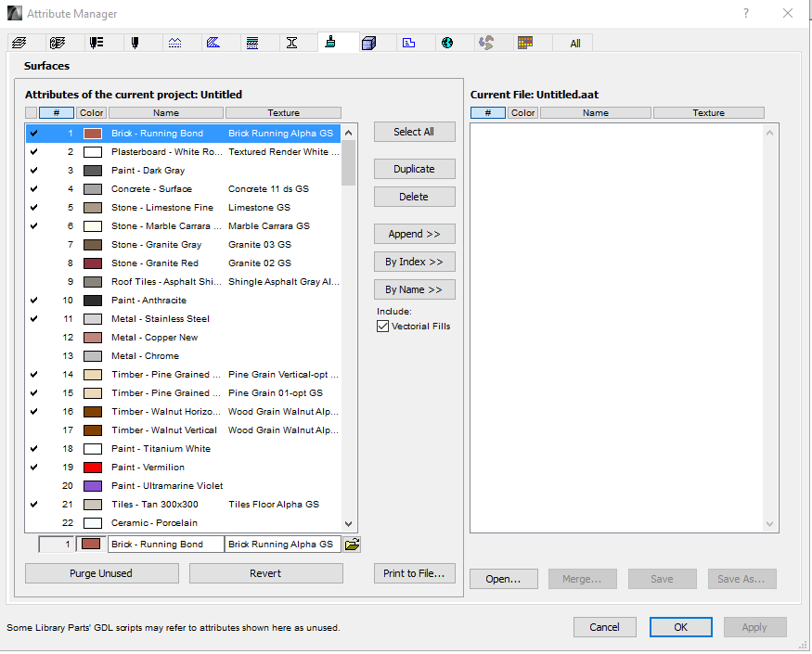
Task: Select Stone - Limestone Fine row
Action: click(184, 208)
